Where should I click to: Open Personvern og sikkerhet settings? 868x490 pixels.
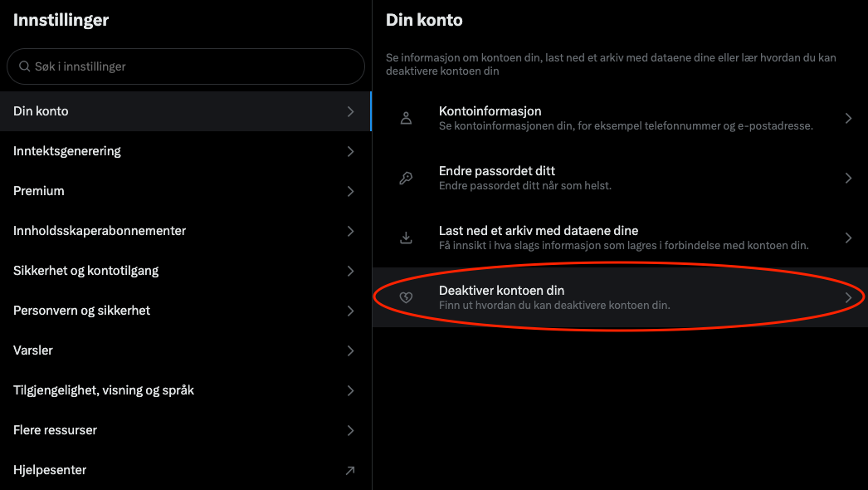tap(82, 311)
